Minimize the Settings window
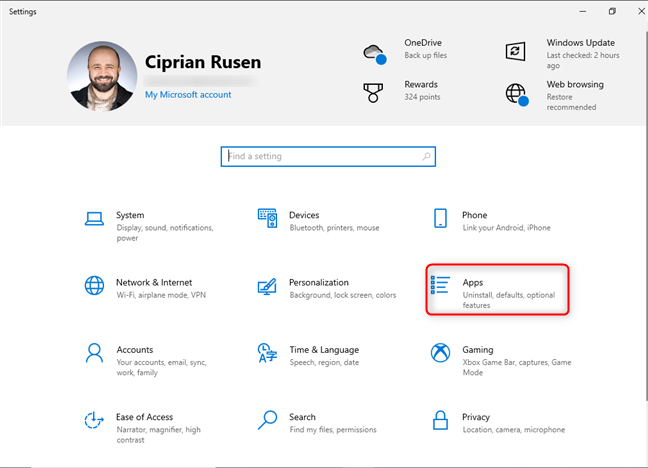 pyautogui.click(x=583, y=11)
